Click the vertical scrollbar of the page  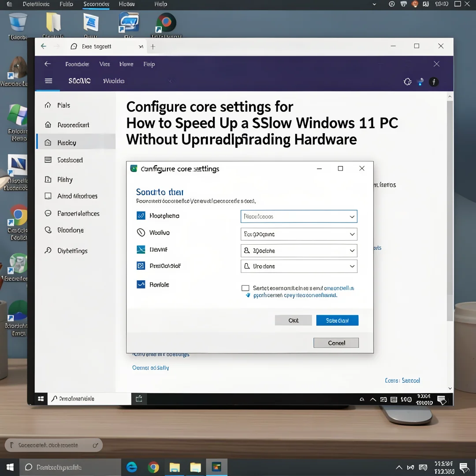[x=450, y=211]
